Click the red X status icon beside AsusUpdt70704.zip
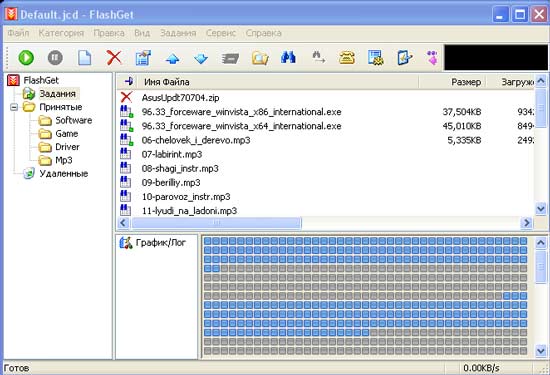 point(126,98)
